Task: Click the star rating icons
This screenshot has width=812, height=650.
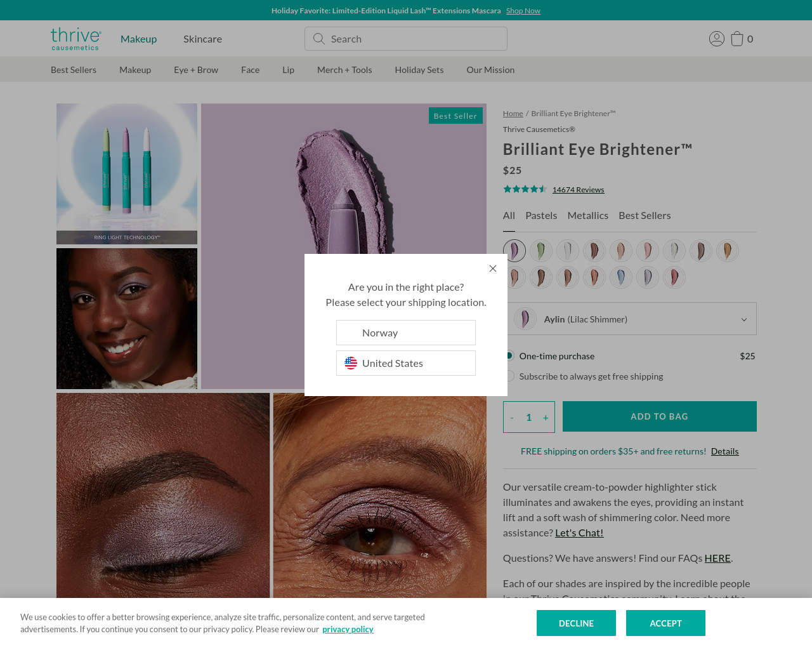Action: point(525,189)
